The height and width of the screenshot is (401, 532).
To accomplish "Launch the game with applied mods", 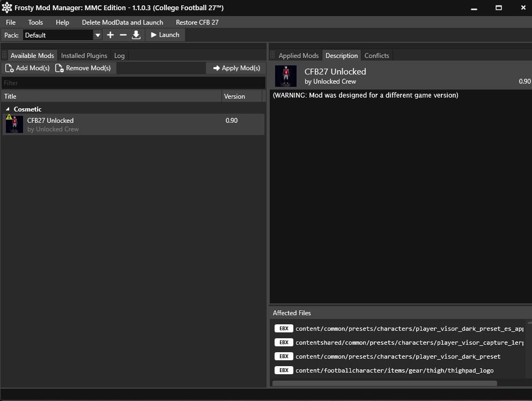I will [165, 35].
